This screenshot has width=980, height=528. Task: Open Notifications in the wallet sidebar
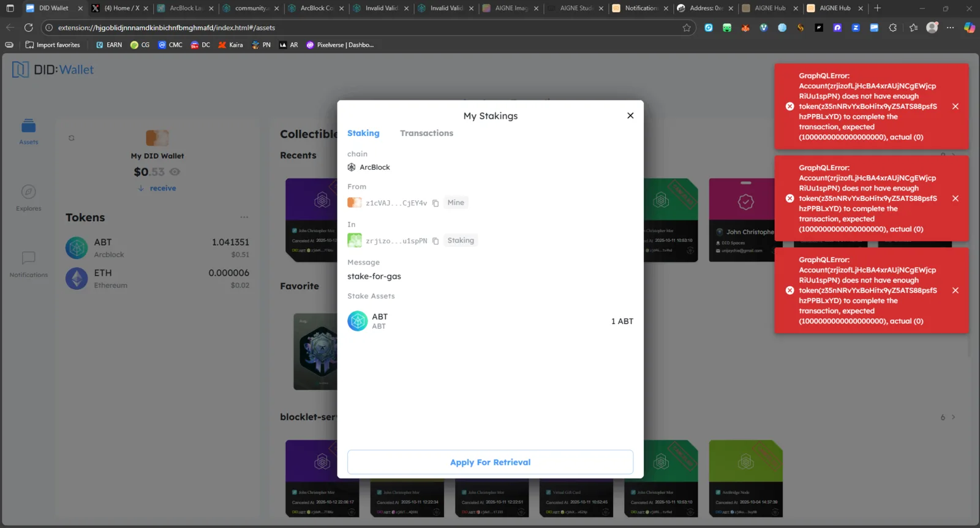click(x=29, y=265)
